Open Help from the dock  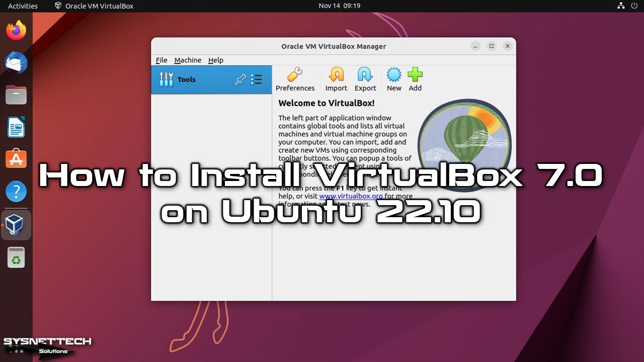(16, 192)
